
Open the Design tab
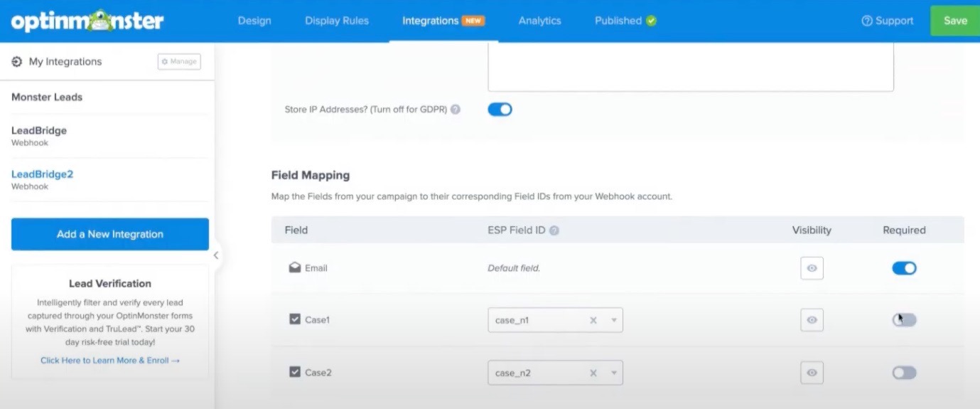click(254, 21)
